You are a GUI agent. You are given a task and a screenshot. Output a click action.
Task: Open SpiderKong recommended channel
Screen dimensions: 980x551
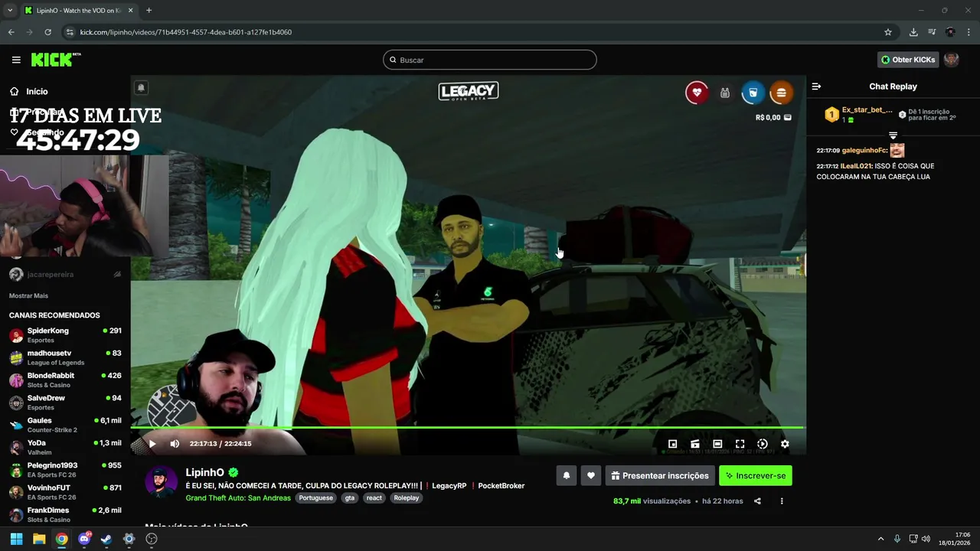click(x=65, y=335)
